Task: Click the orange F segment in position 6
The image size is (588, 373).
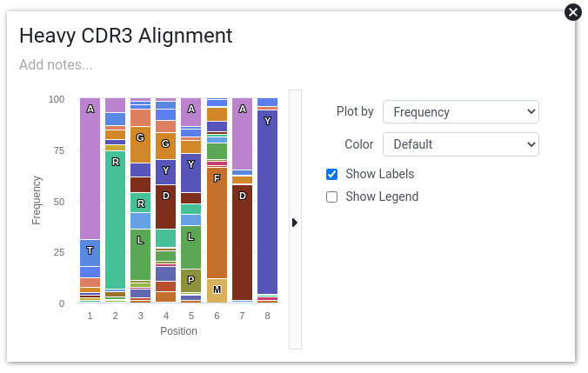Action: tap(217, 223)
